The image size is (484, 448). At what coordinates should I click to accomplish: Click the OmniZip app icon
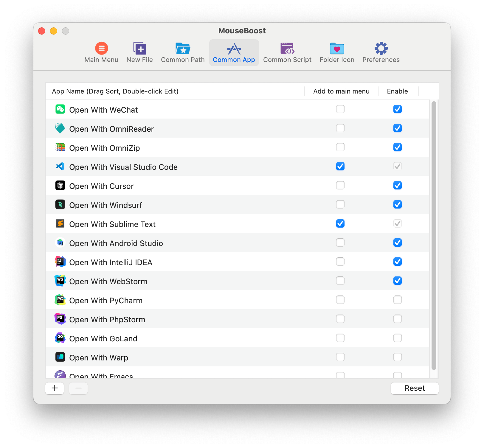(x=60, y=147)
